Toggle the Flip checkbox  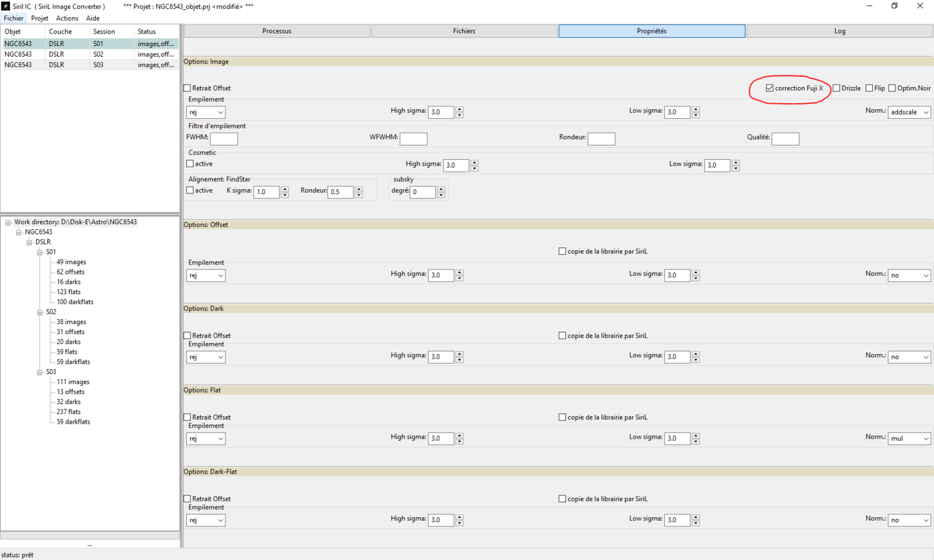(869, 88)
